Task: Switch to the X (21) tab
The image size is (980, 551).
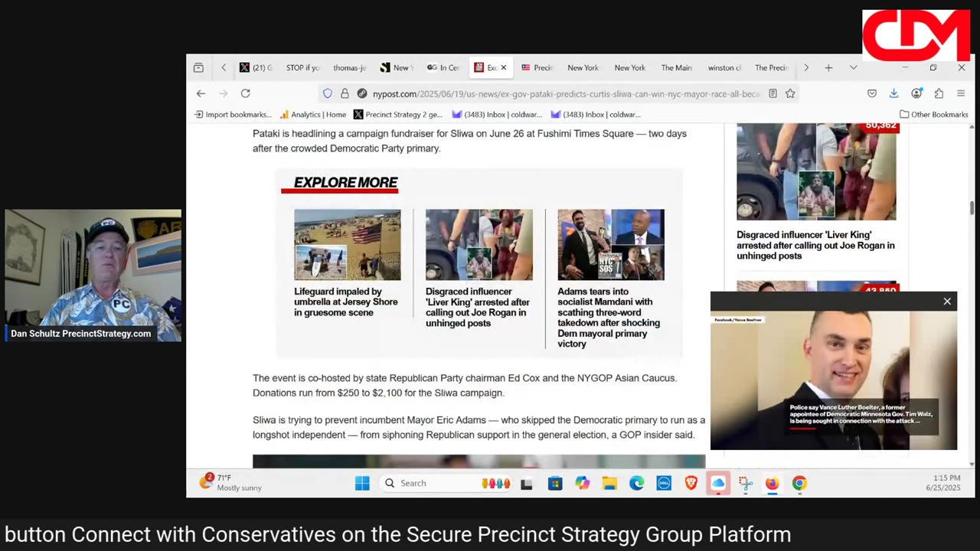Action: 256,67
